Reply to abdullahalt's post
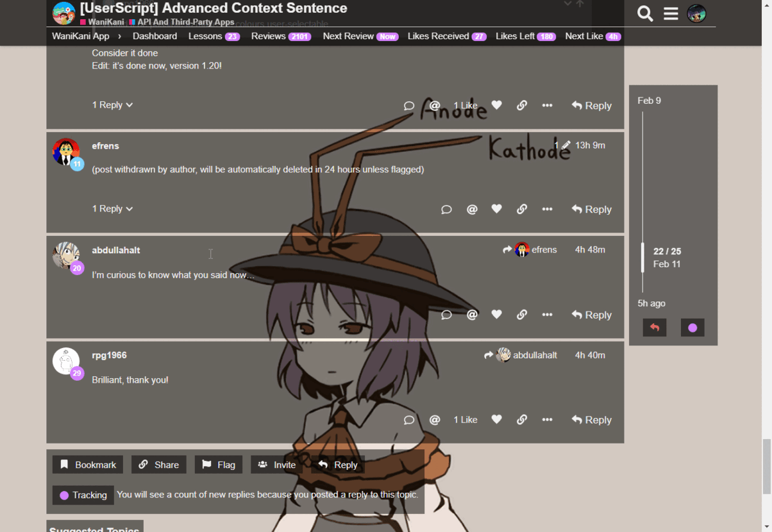Image resolution: width=772 pixels, height=532 pixels. coord(592,315)
